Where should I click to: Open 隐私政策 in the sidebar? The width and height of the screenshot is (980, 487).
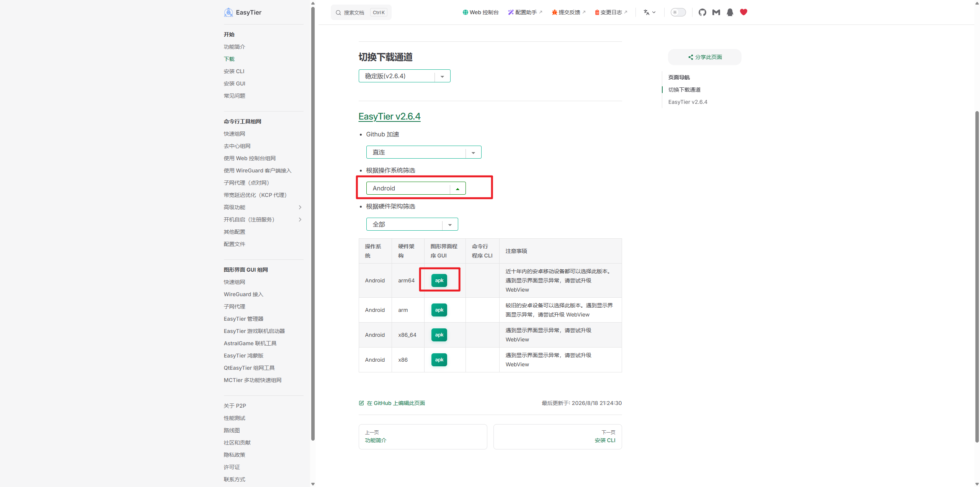coord(234,455)
